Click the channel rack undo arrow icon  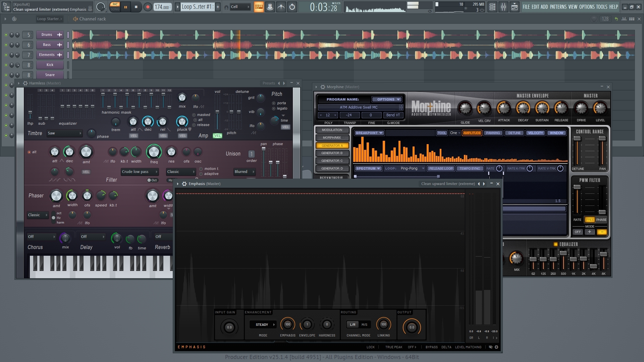pyautogui.click(x=616, y=19)
